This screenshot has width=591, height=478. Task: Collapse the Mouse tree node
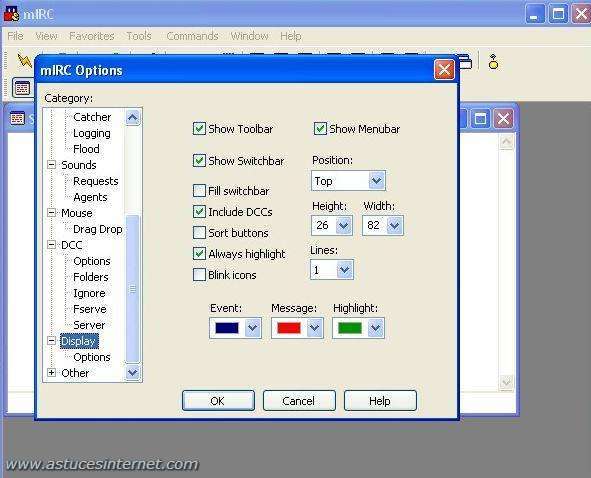[52, 213]
